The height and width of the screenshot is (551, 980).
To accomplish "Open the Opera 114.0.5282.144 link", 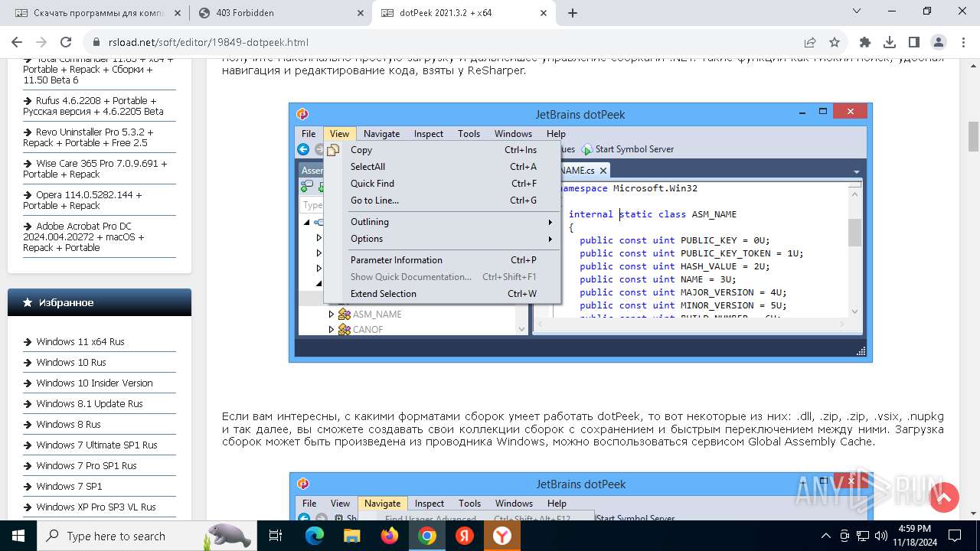I will 83,200.
